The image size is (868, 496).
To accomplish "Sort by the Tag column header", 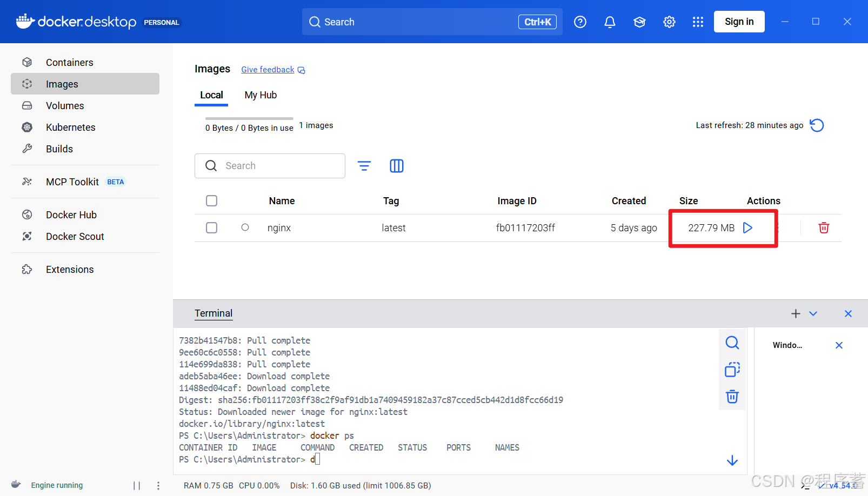I will tap(391, 201).
